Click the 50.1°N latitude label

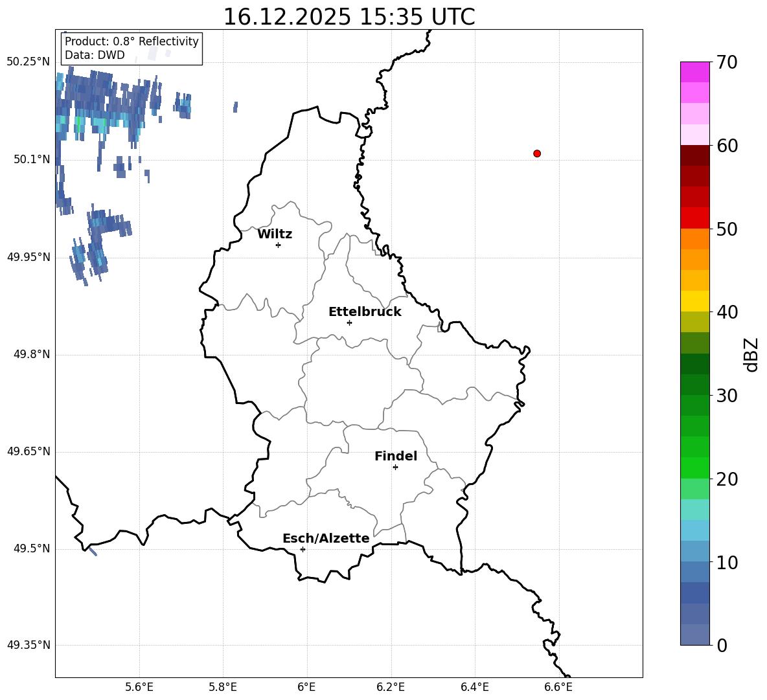(32, 159)
